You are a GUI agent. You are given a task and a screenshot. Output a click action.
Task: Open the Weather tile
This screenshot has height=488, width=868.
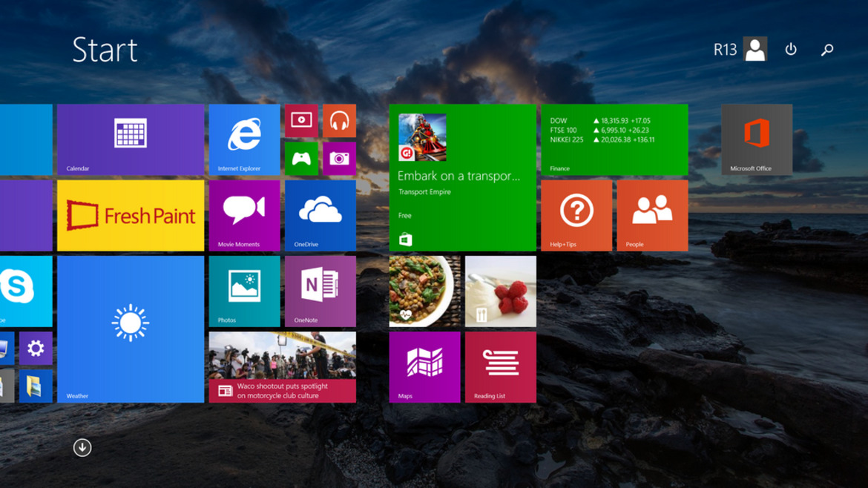(131, 329)
